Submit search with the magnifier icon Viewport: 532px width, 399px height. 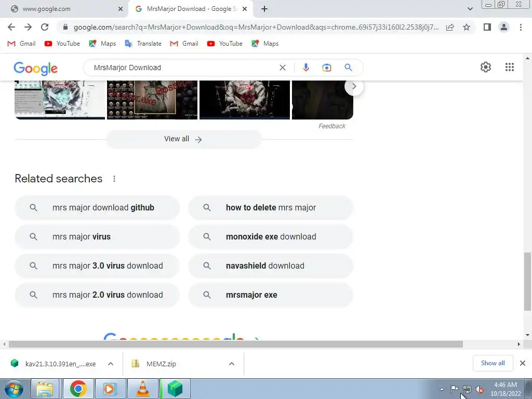point(348,68)
